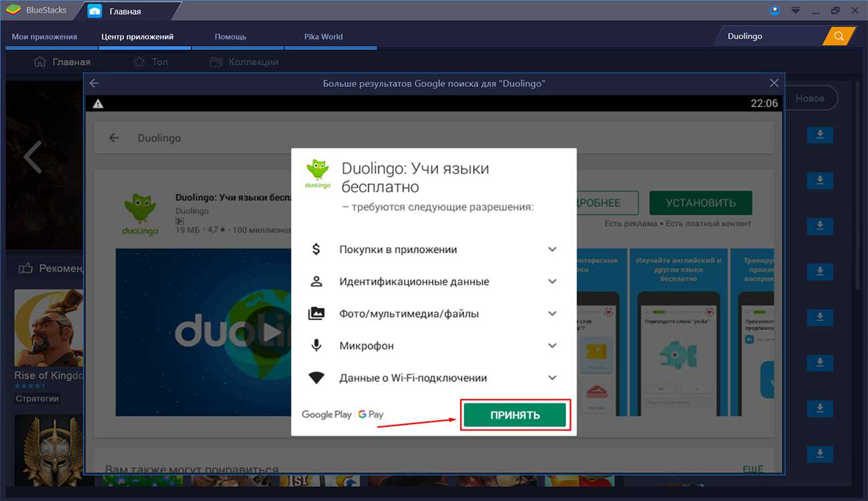Close the Google search results popup
The image size is (868, 501).
(774, 83)
